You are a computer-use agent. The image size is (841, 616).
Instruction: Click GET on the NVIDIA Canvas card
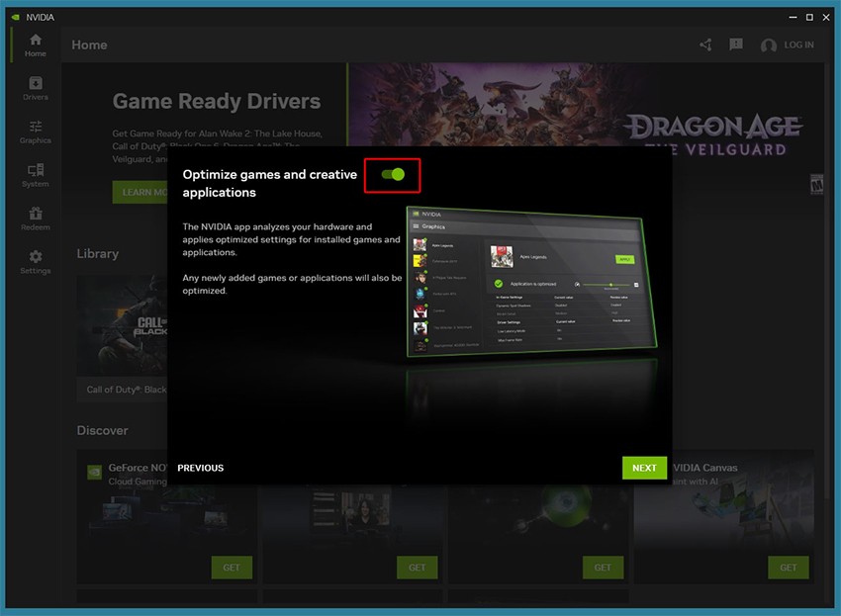[x=788, y=568]
